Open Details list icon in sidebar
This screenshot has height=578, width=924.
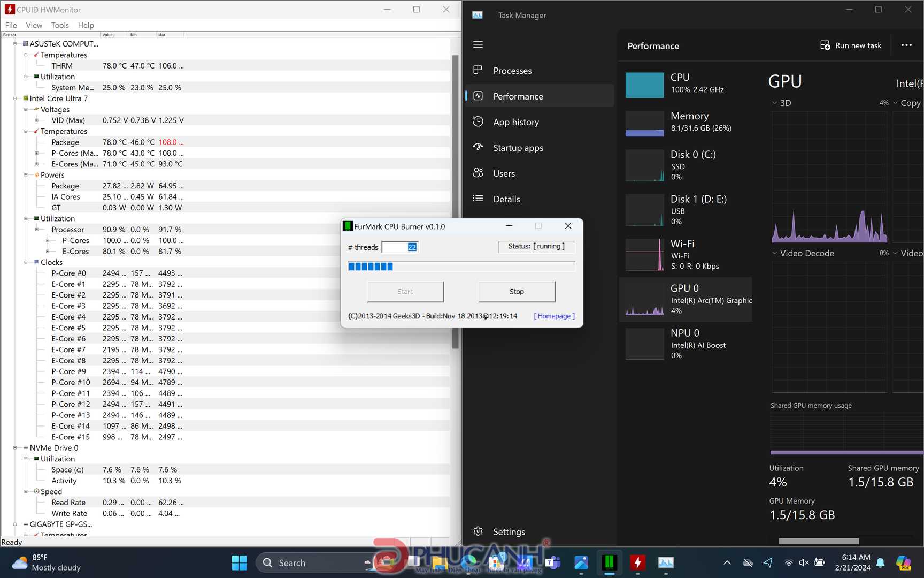pos(478,199)
